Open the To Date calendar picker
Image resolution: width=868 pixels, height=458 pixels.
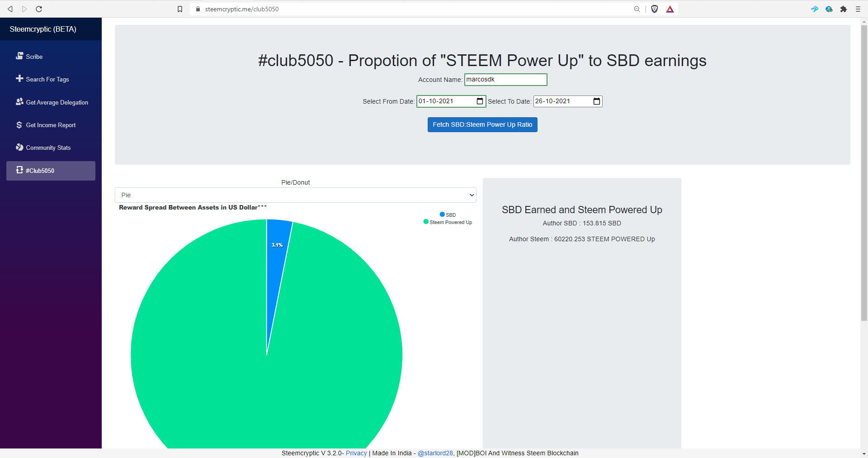coord(596,101)
